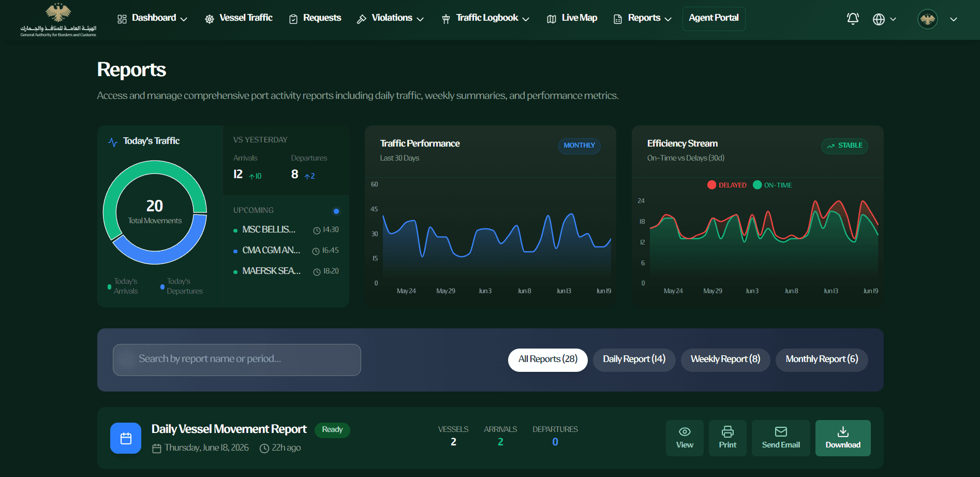Click the authority eagle logo in header

click(x=58, y=20)
